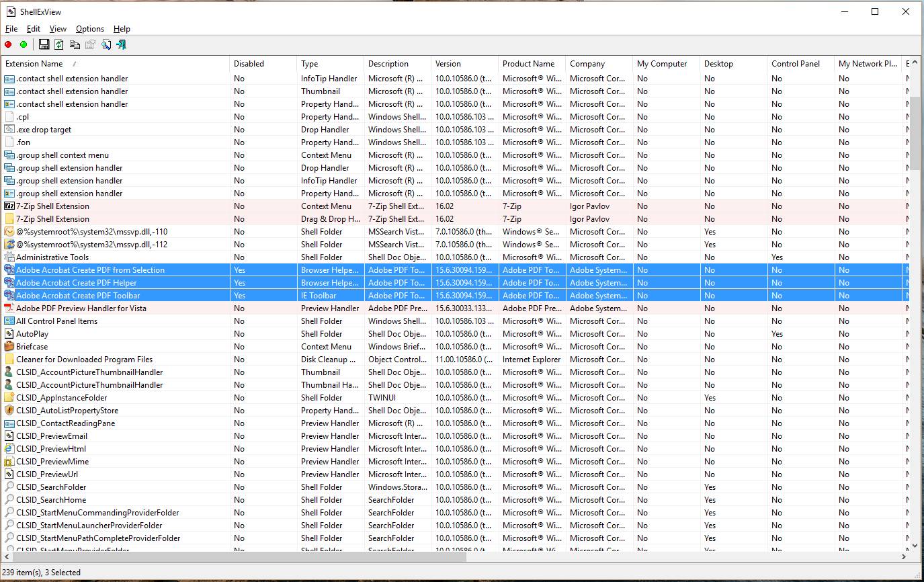
Task: Click the horizontal scrollbar thumb
Action: (239, 557)
